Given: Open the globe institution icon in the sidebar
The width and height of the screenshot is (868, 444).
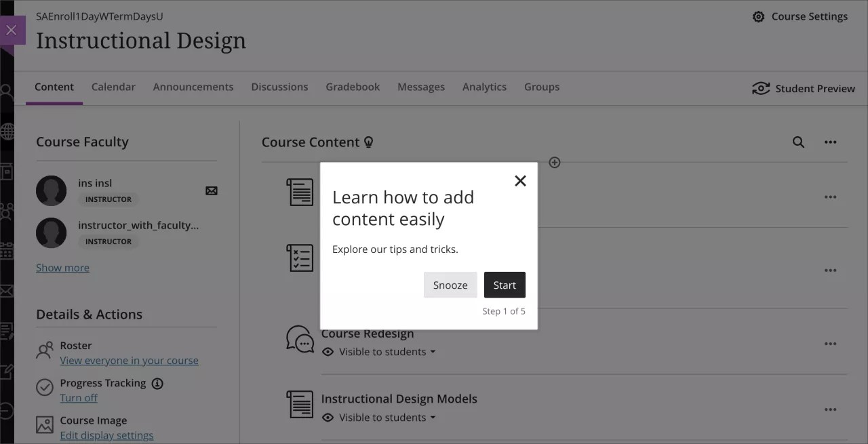Looking at the screenshot, I should [x=9, y=133].
